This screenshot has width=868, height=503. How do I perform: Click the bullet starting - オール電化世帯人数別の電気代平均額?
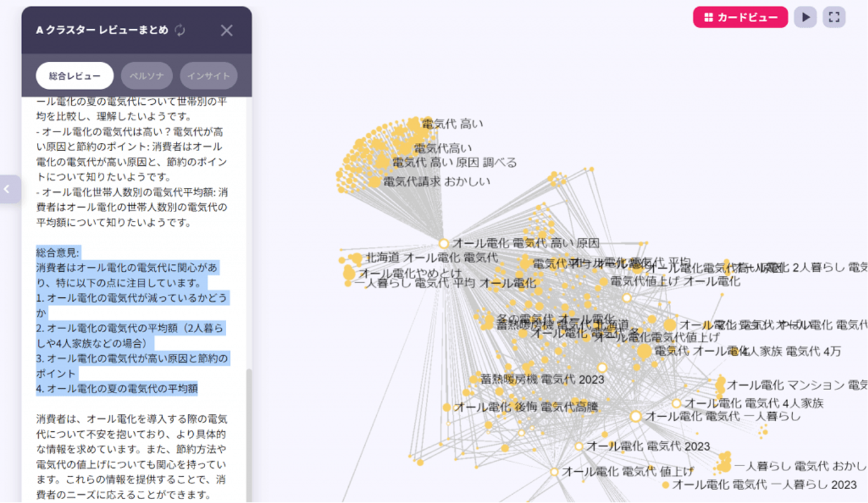pyautogui.click(x=132, y=207)
